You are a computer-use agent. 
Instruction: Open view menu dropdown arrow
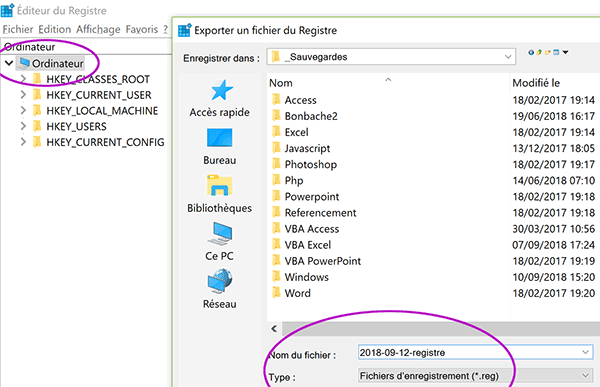(565, 52)
